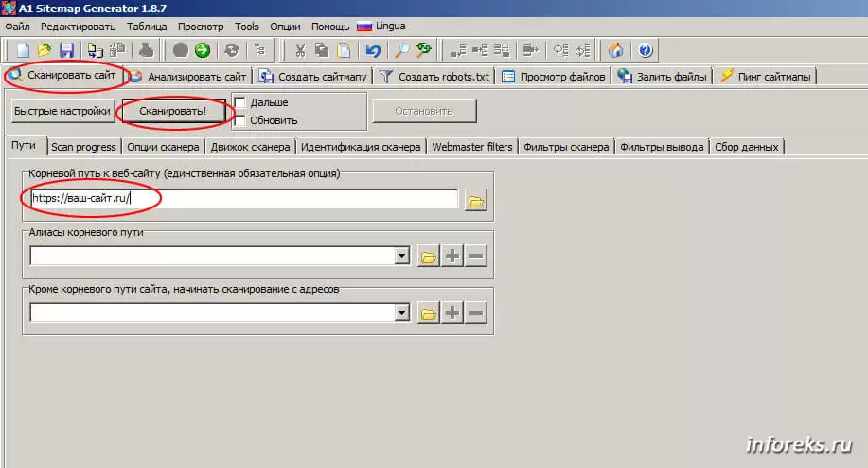Toggle the "Обновить" checkbox
Viewport: 868px width, 468px height.
[x=240, y=120]
